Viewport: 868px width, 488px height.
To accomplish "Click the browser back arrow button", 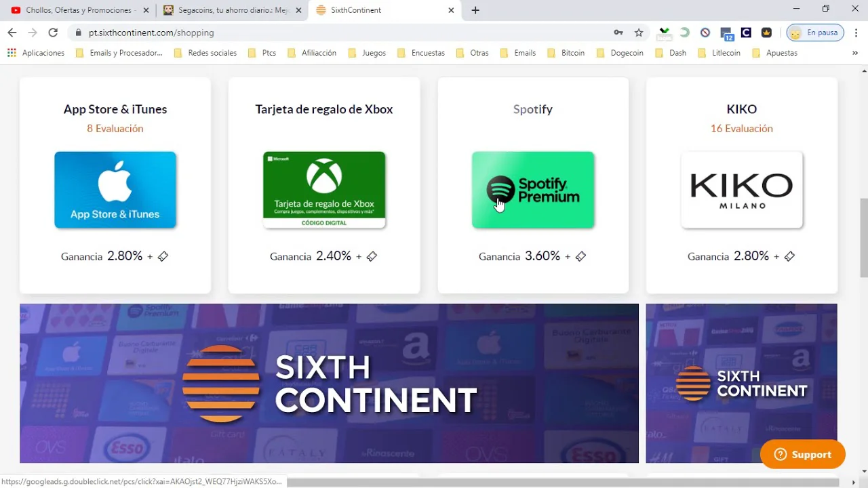I will pos(12,33).
